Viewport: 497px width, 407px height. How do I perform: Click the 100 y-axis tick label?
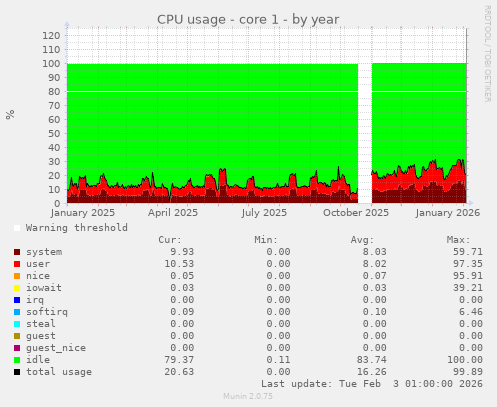tap(51, 63)
